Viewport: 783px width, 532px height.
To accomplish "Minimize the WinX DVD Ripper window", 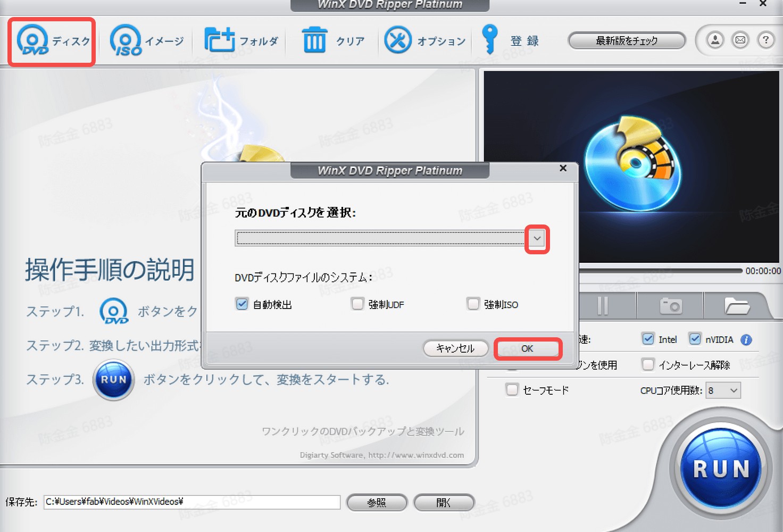I will pyautogui.click(x=742, y=3).
